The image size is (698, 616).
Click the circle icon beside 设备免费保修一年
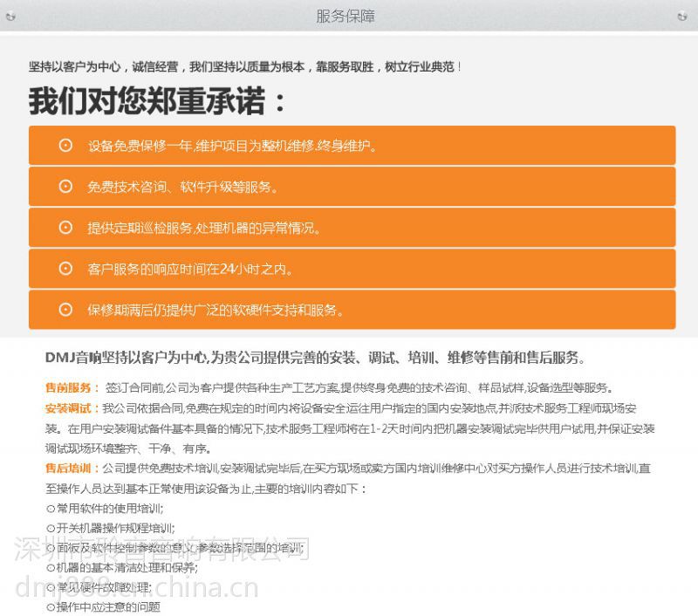point(65,145)
